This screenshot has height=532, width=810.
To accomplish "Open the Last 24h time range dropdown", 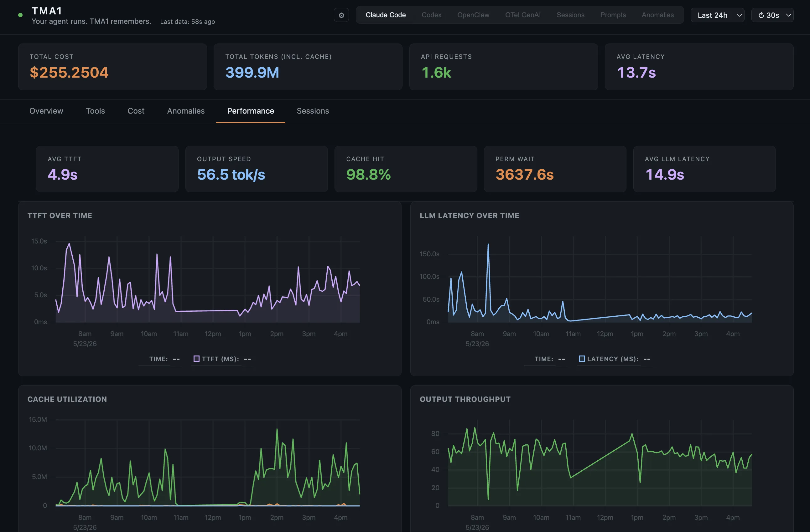I will [717, 15].
